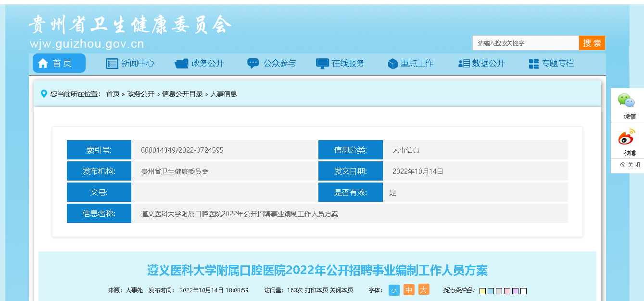
Task: Click the 重点工作 cube icon
Action: 392,64
